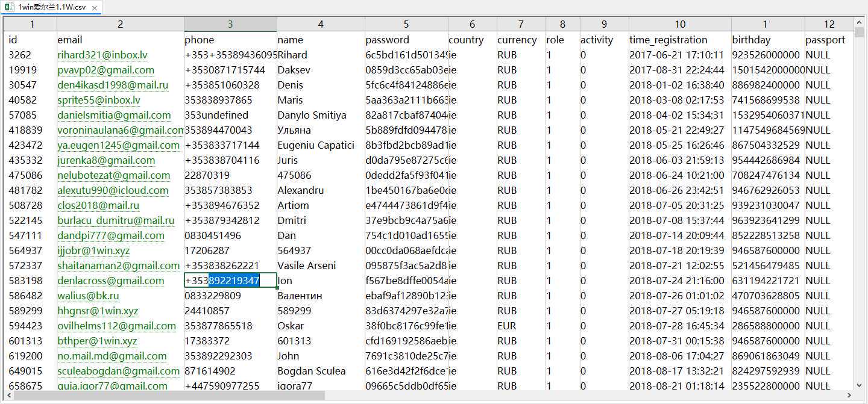Click the horizontal scrollbar right arrow
The height and width of the screenshot is (404, 868).
click(x=849, y=396)
